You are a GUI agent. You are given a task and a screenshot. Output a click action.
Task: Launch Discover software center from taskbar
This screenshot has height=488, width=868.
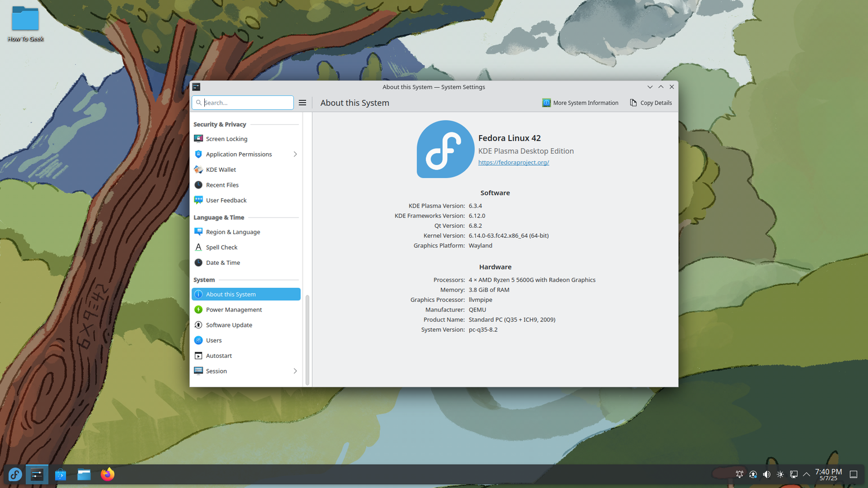(x=61, y=475)
